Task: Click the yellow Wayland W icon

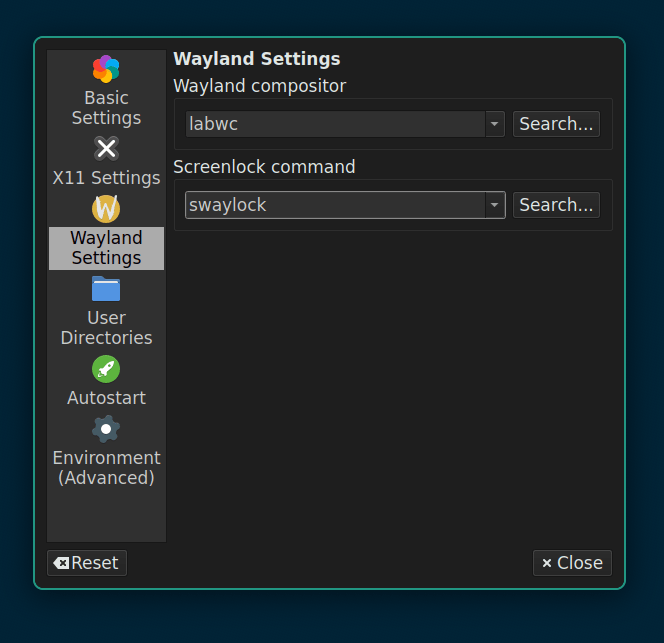Action: [106, 209]
